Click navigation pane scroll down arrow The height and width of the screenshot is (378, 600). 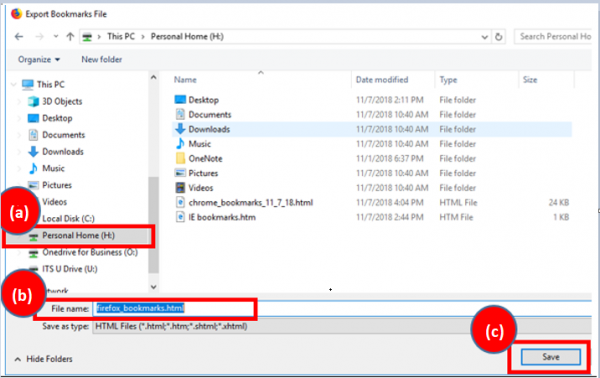coord(153,287)
